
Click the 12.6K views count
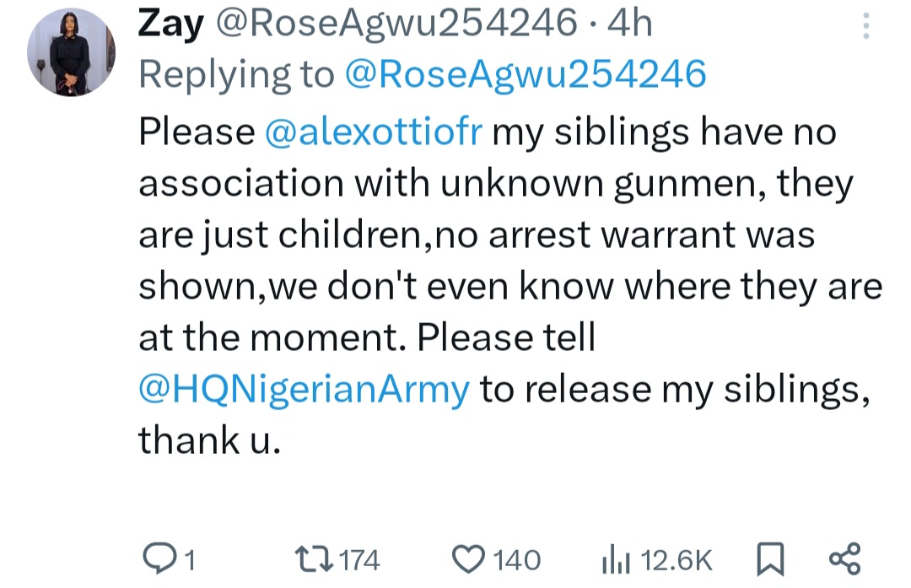click(677, 559)
